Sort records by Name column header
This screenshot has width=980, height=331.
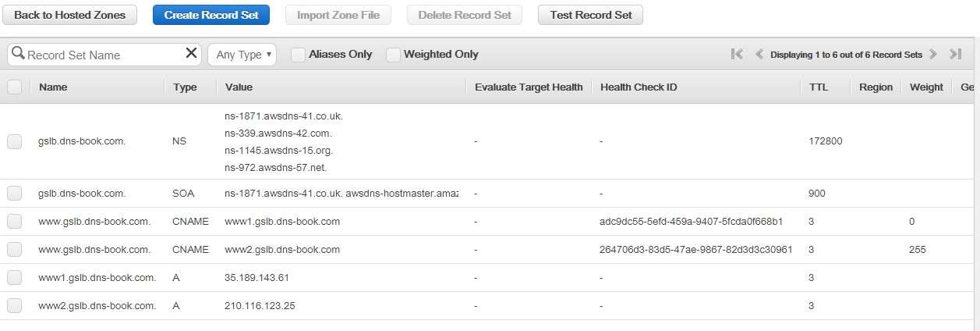(53, 87)
